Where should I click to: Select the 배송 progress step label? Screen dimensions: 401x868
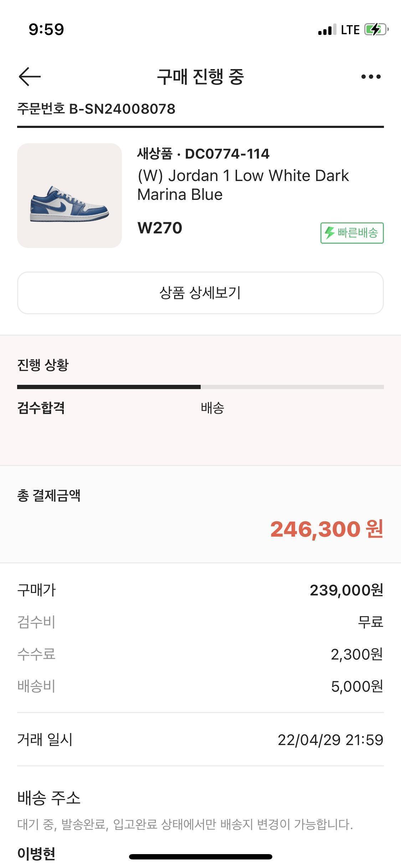click(x=212, y=408)
